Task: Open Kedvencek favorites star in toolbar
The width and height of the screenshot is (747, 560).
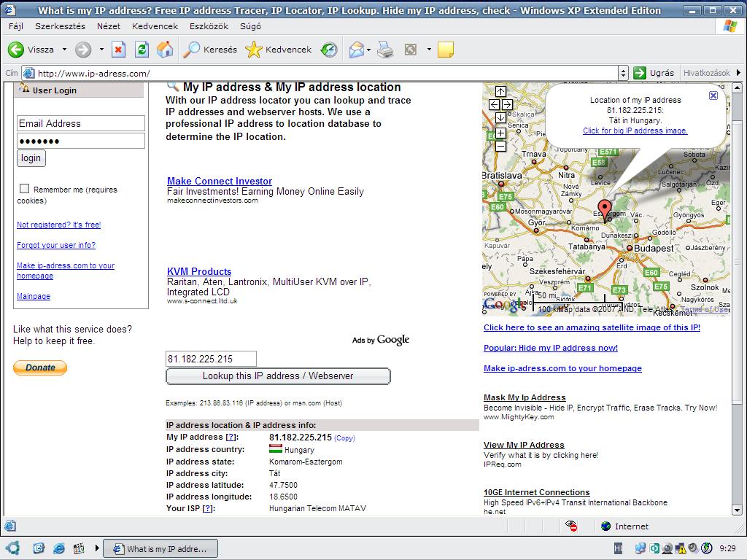Action: 278,50
